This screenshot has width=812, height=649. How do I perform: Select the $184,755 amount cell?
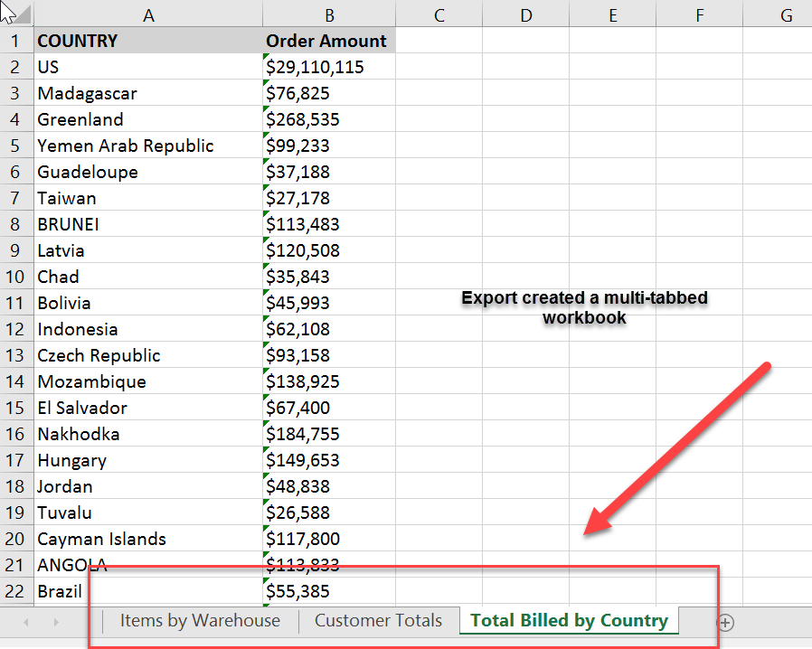(329, 434)
